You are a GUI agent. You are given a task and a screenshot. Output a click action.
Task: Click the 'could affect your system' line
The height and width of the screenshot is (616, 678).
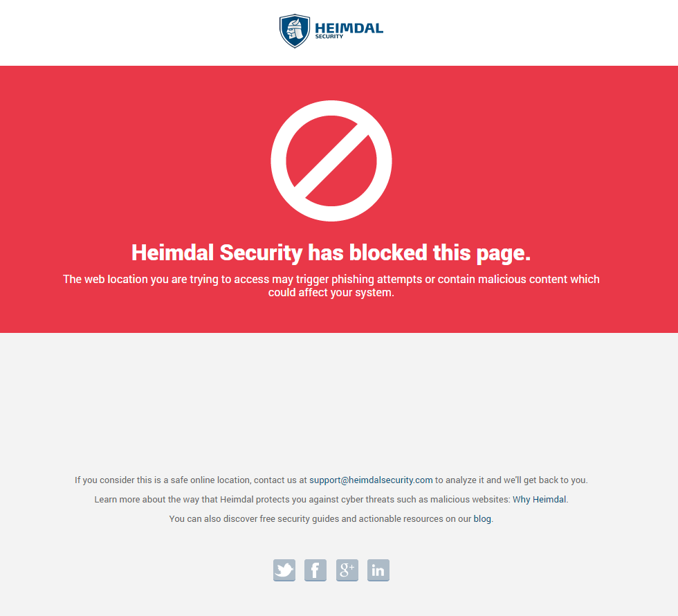coord(331,292)
